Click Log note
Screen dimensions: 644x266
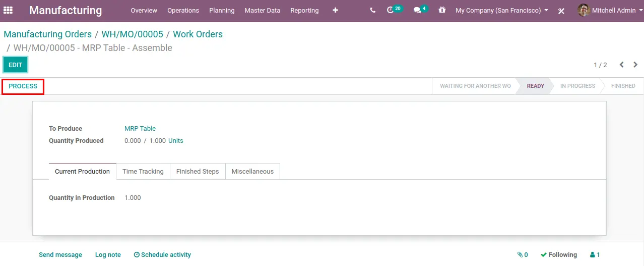[108, 255]
